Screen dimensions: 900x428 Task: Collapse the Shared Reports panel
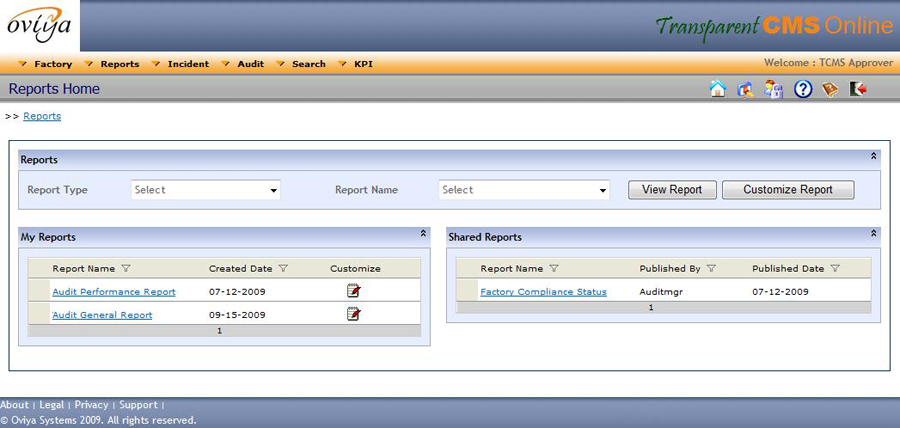point(874,234)
